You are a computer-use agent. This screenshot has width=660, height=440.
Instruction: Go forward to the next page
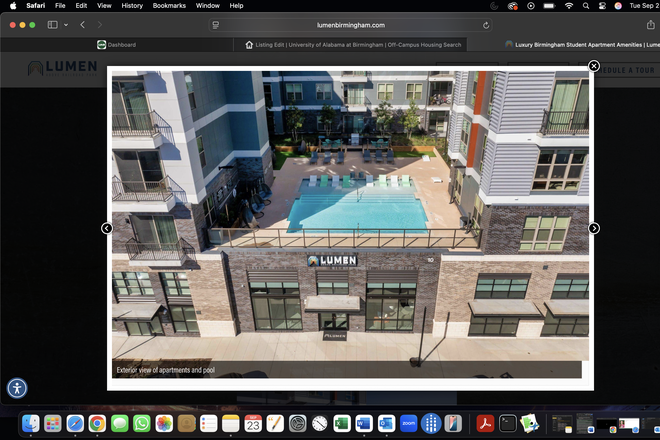[x=99, y=25]
